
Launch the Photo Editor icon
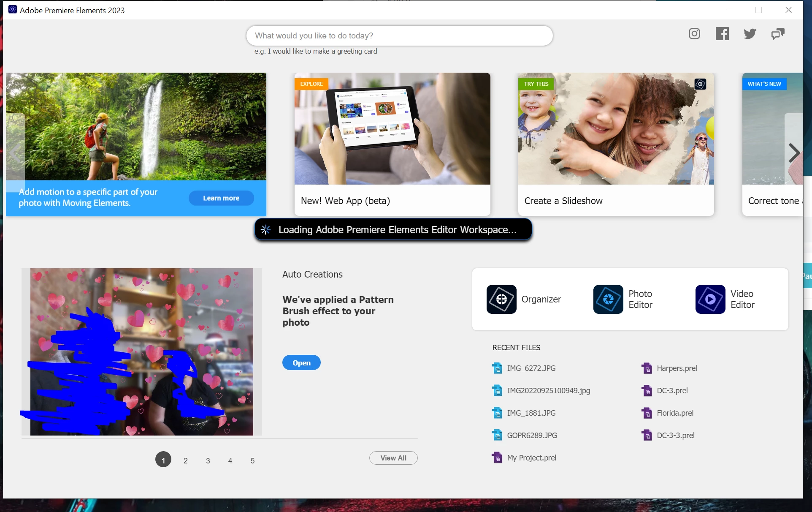[x=608, y=299]
